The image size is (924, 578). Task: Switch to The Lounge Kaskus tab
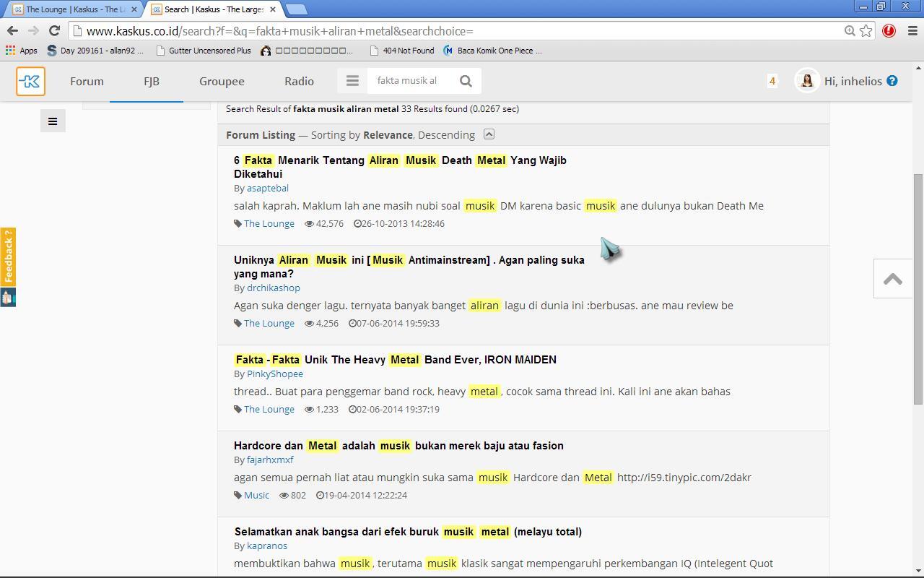(74, 9)
